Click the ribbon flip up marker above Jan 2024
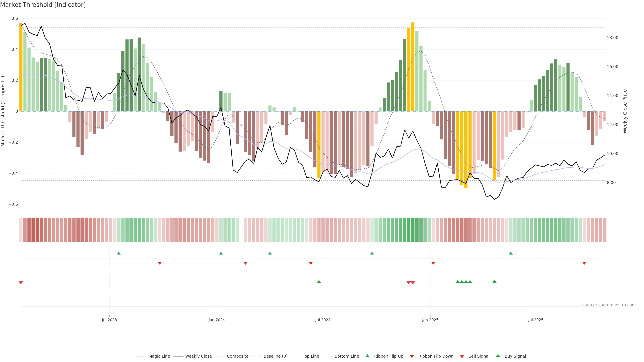 tap(221, 253)
